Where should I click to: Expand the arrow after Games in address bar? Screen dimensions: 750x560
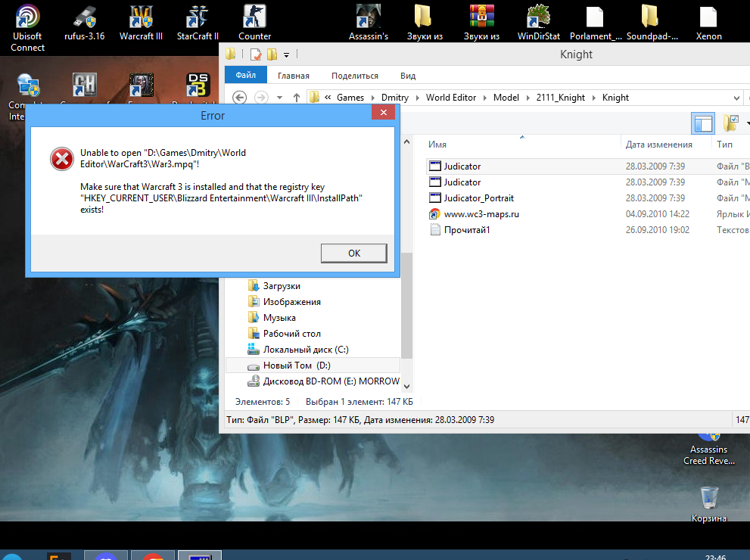[x=373, y=98]
